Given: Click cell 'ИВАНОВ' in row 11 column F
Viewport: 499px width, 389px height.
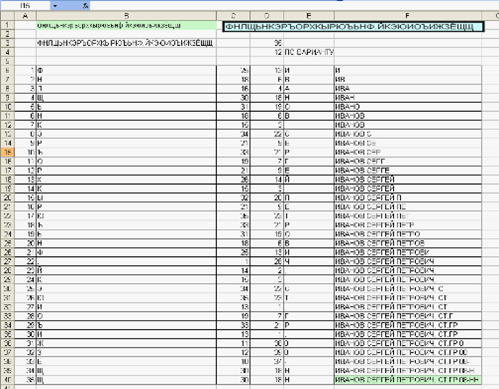Looking at the screenshot, I should (x=408, y=116).
